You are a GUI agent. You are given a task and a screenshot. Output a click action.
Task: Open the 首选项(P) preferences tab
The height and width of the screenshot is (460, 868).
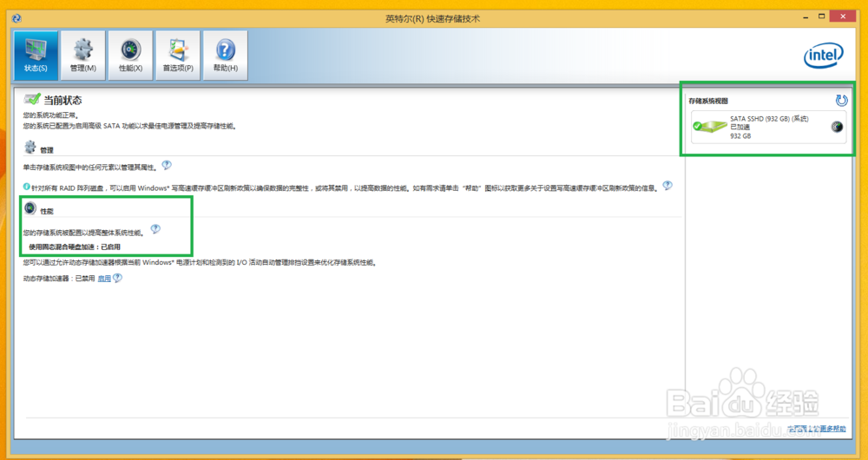pos(178,56)
